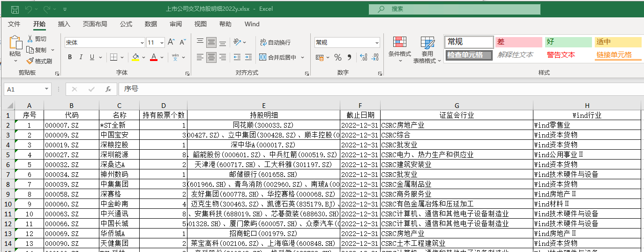
Task: Apply the 差 (Bad) cell style
Action: 518,42
